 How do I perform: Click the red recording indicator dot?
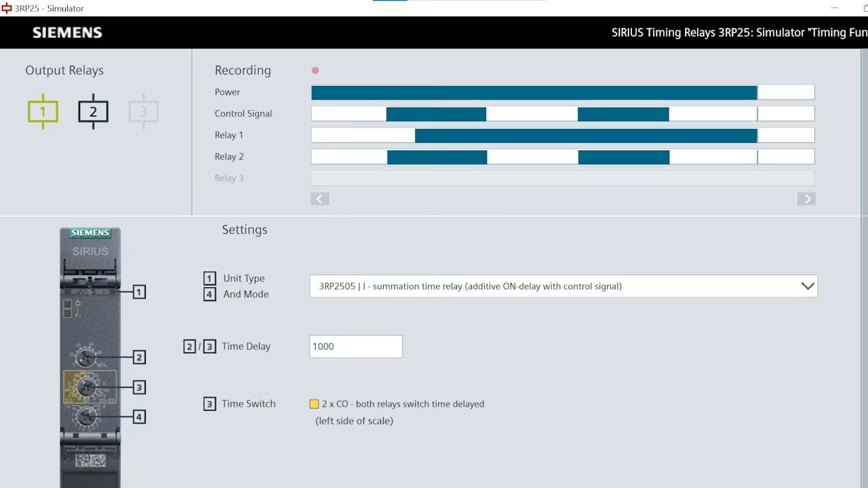[315, 70]
